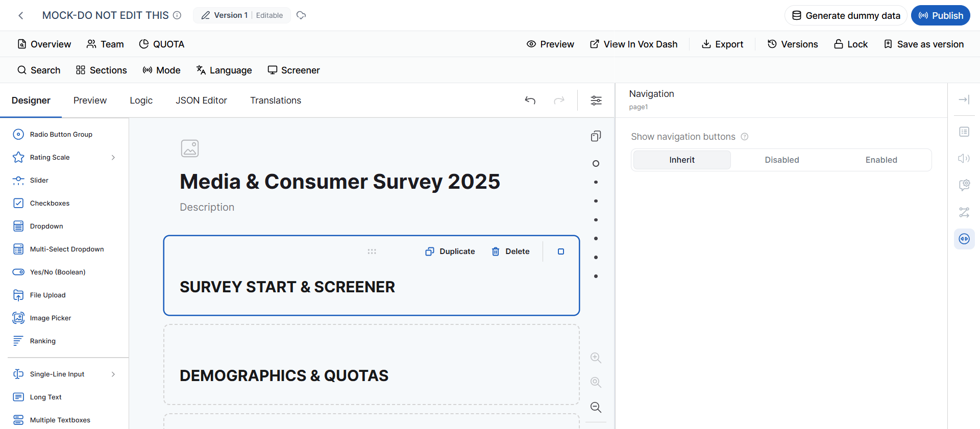The image size is (980, 429).
Task: Select Disabled for navigation buttons
Action: pos(782,160)
